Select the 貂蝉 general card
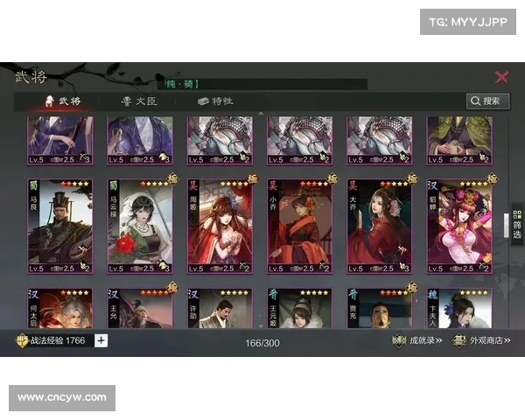 click(459, 226)
